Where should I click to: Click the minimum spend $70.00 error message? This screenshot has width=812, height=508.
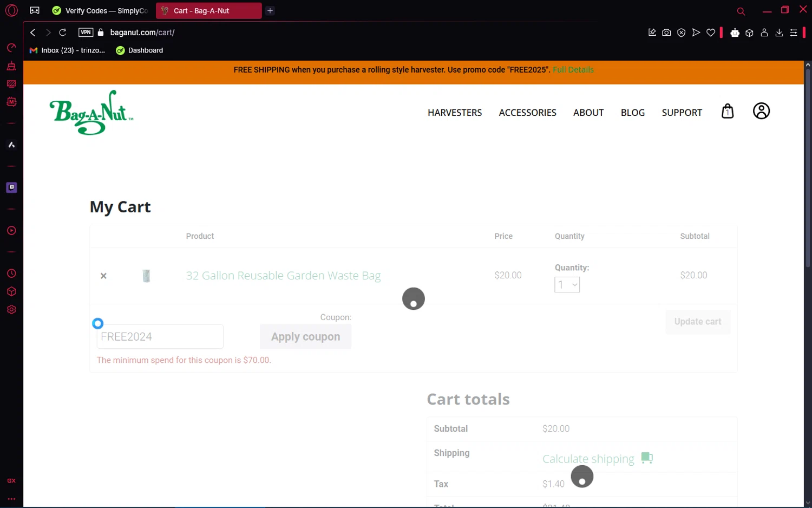(184, 360)
